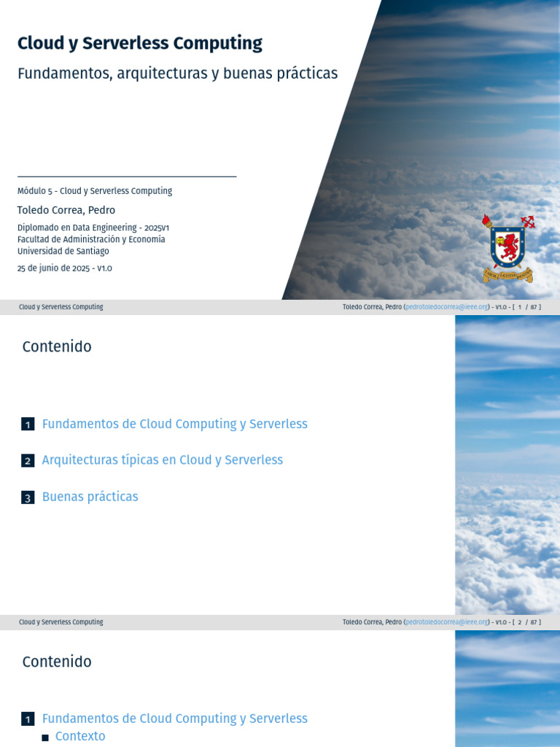Click email link in footer numbered 1 / 87

coord(447,307)
